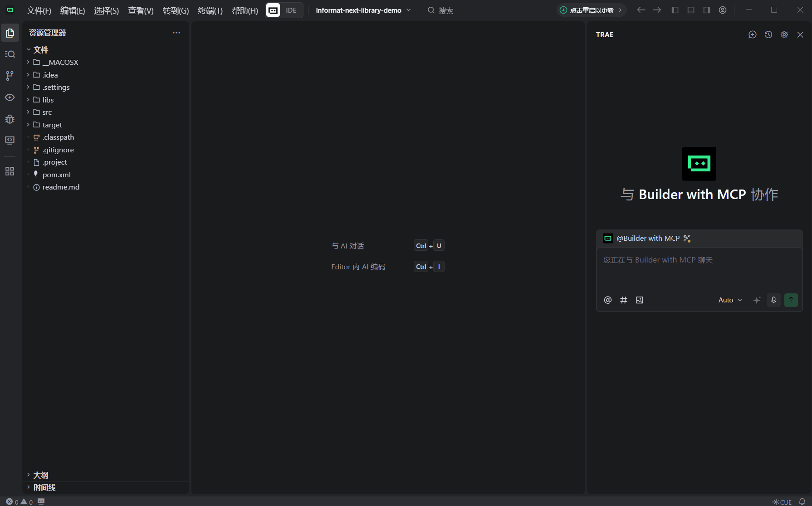
Task: Select the Source Control icon
Action: (10, 76)
